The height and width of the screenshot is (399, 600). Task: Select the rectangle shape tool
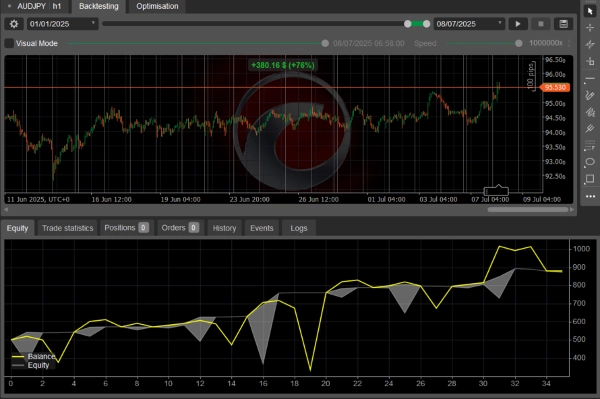pos(590,179)
